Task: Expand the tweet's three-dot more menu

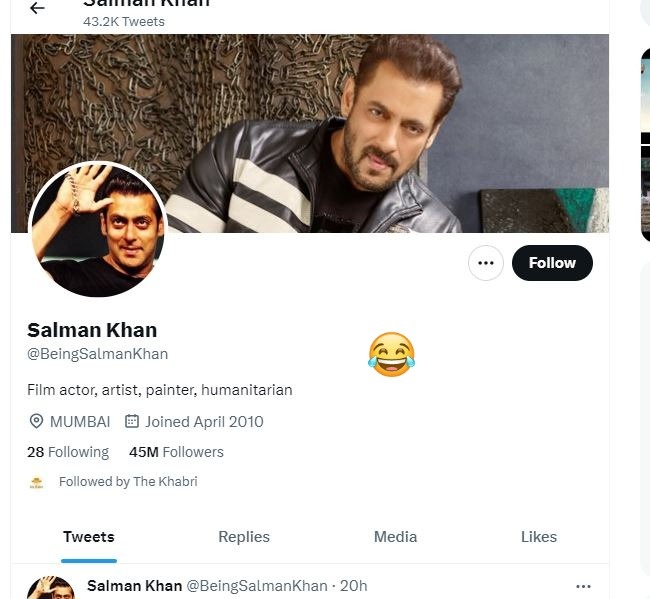Action: (584, 586)
